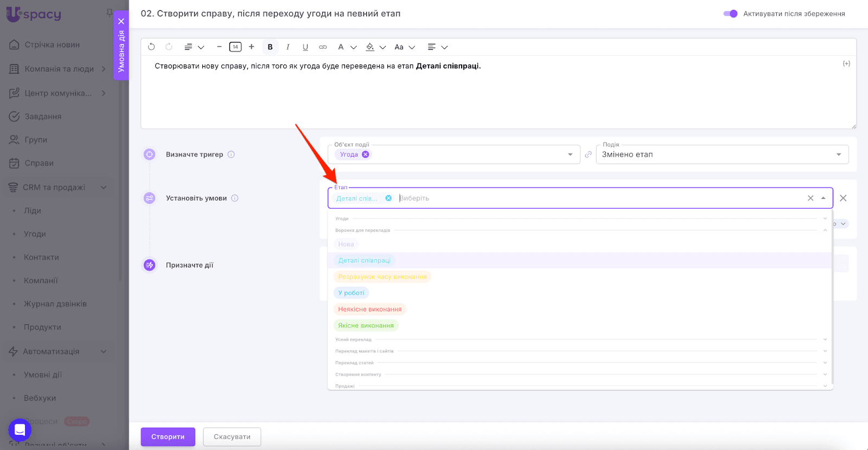
Task: Click the underline formatting icon
Action: [x=305, y=47]
